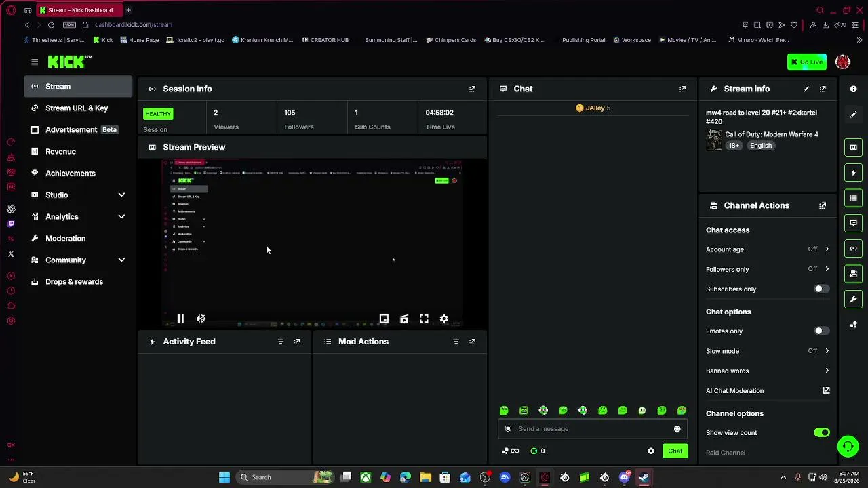
Task: Click the Raid Channel option
Action: 726,452
